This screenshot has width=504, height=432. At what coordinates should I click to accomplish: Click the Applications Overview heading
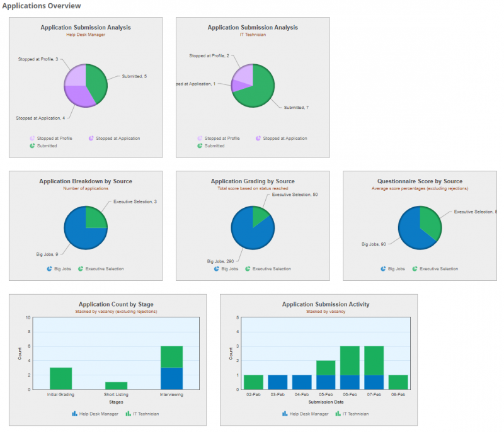tap(42, 6)
